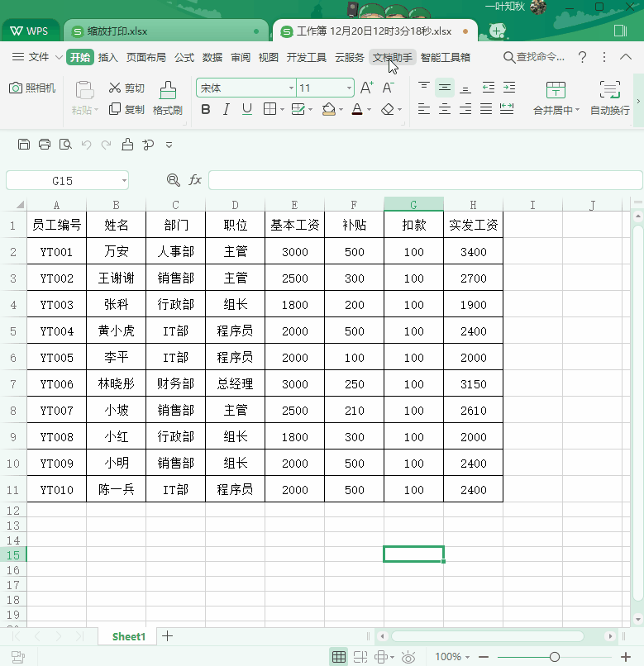The height and width of the screenshot is (666, 644).
Task: Print using the printer icon
Action: [45, 145]
